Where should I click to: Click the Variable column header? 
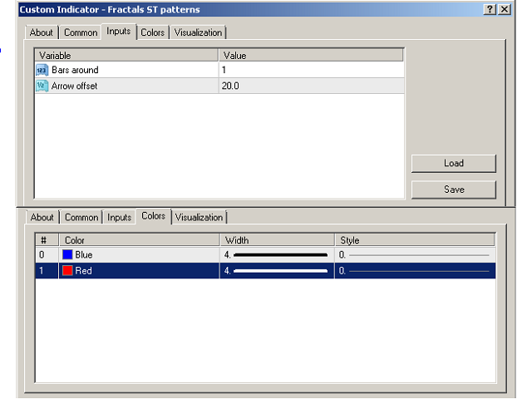click(126, 55)
